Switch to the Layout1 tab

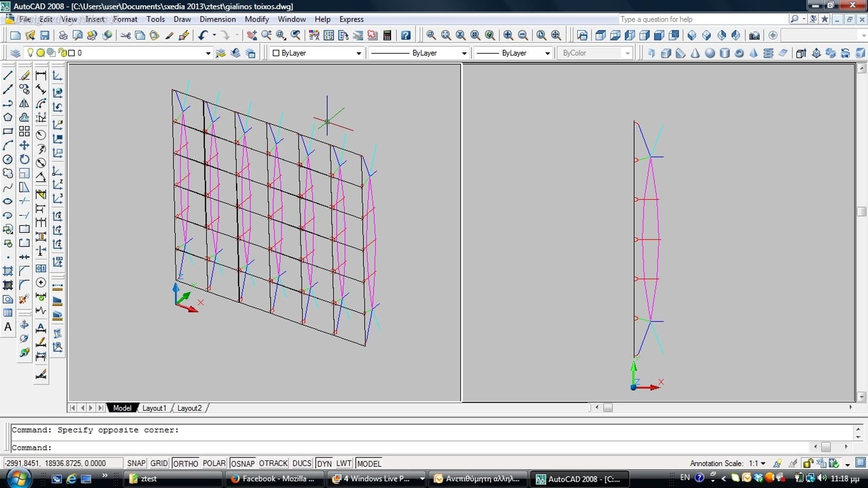(154, 408)
